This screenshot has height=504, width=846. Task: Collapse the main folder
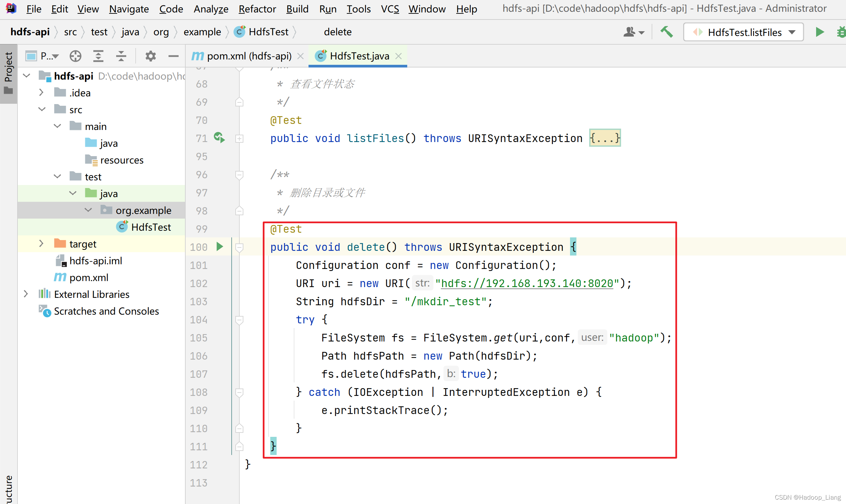click(x=57, y=126)
